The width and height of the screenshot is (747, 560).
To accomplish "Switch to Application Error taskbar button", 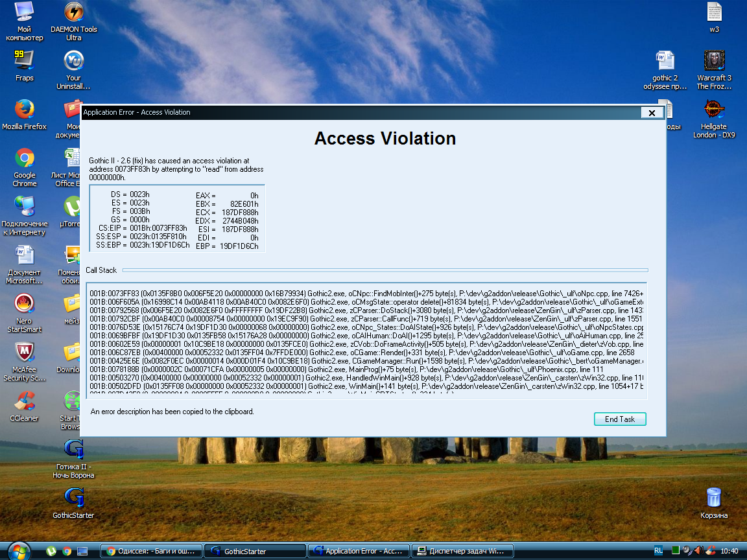I will click(x=359, y=551).
